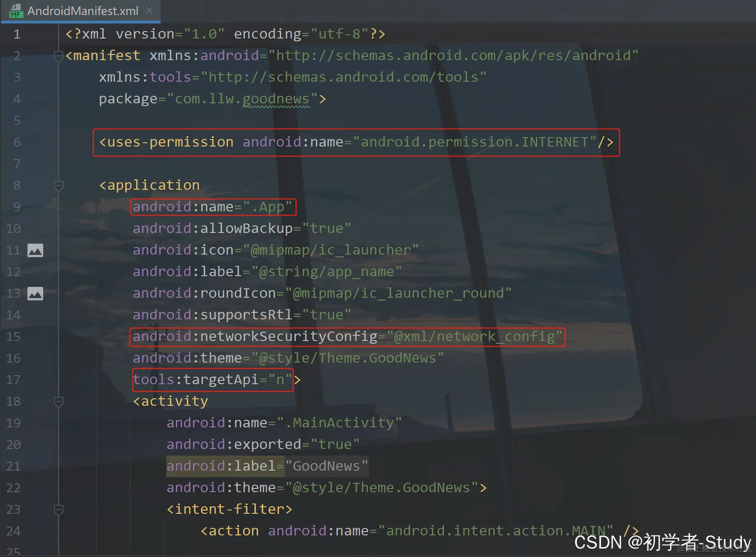Click the android:supportsRtl attribute
756x557 pixels.
[x=242, y=315]
